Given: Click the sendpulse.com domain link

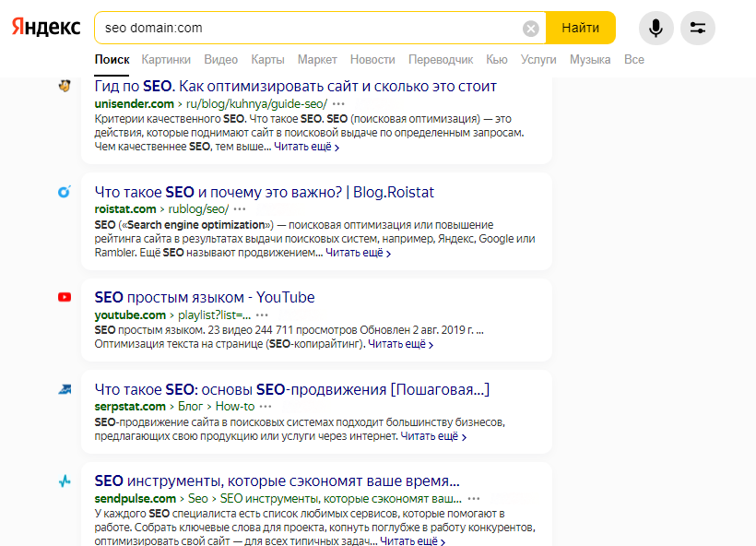Looking at the screenshot, I should pos(135,498).
